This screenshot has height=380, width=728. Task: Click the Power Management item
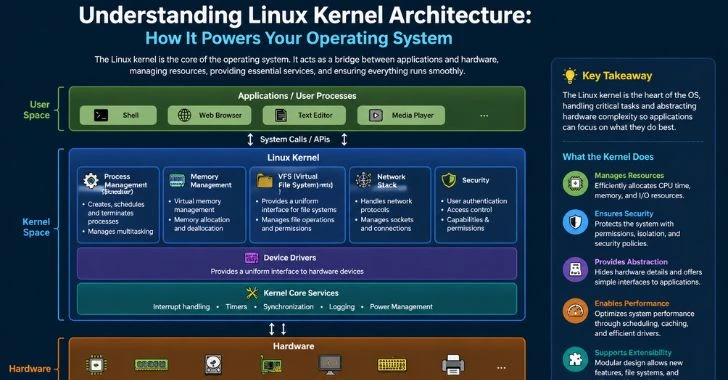coord(401,307)
